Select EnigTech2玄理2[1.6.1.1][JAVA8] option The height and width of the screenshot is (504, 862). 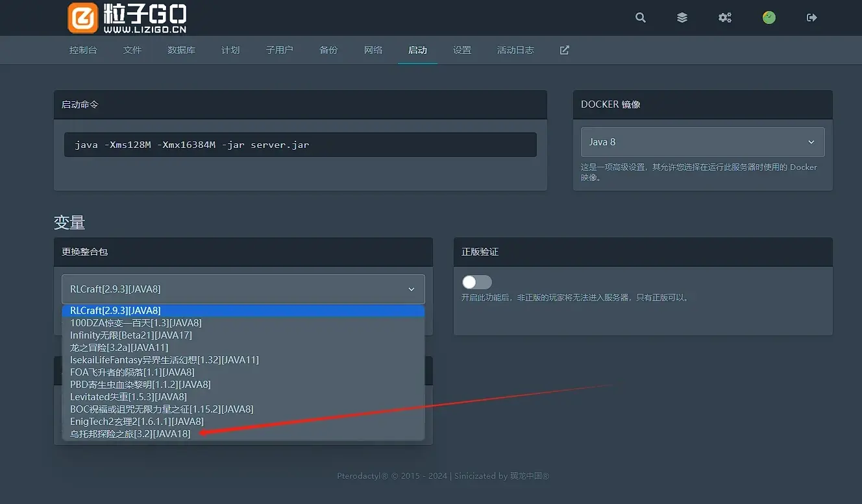[243, 422]
